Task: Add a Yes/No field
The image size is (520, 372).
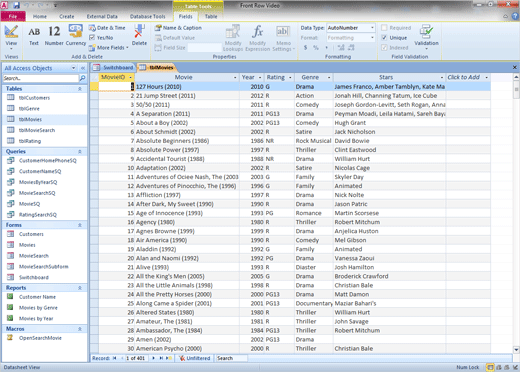Action: tap(101, 38)
